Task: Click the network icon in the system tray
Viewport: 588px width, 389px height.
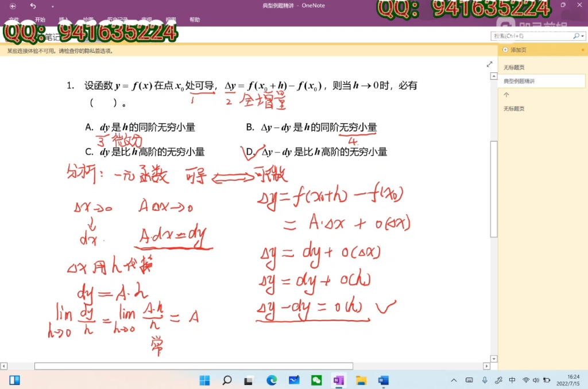Action: coord(526,380)
